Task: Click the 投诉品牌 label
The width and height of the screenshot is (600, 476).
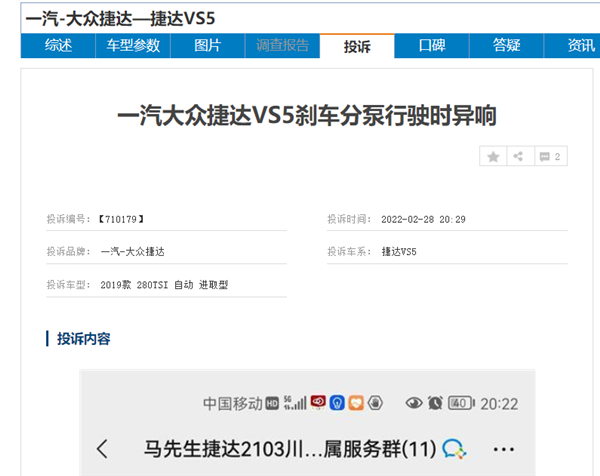Action: [x=68, y=251]
